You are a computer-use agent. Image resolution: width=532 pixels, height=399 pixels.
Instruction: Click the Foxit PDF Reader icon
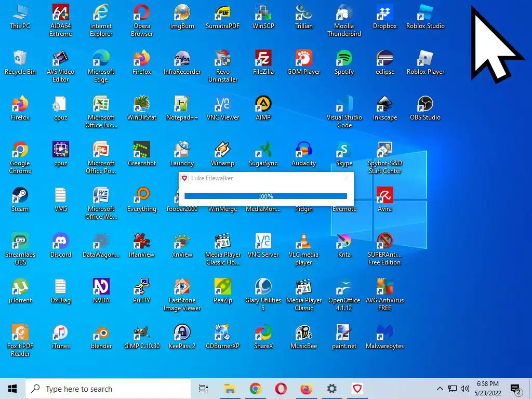[20, 341]
